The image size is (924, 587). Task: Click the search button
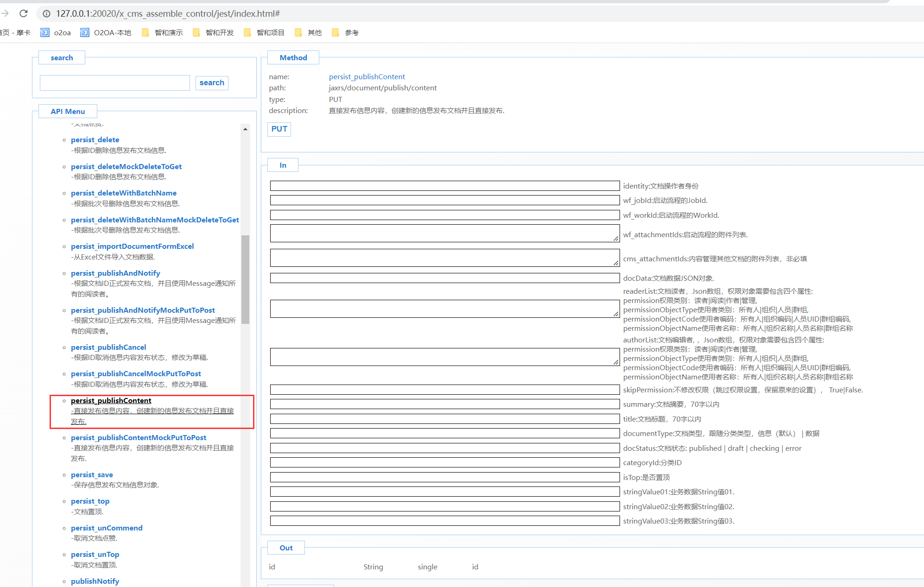pos(212,82)
